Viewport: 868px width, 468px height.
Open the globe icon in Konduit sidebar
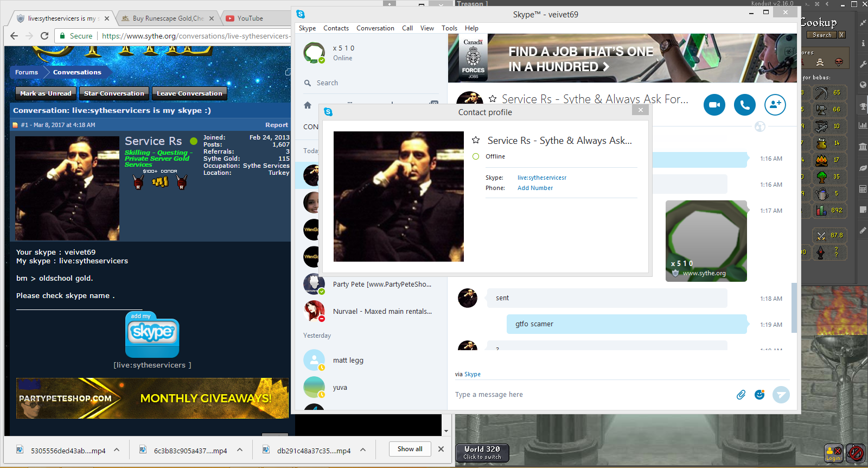(x=863, y=85)
